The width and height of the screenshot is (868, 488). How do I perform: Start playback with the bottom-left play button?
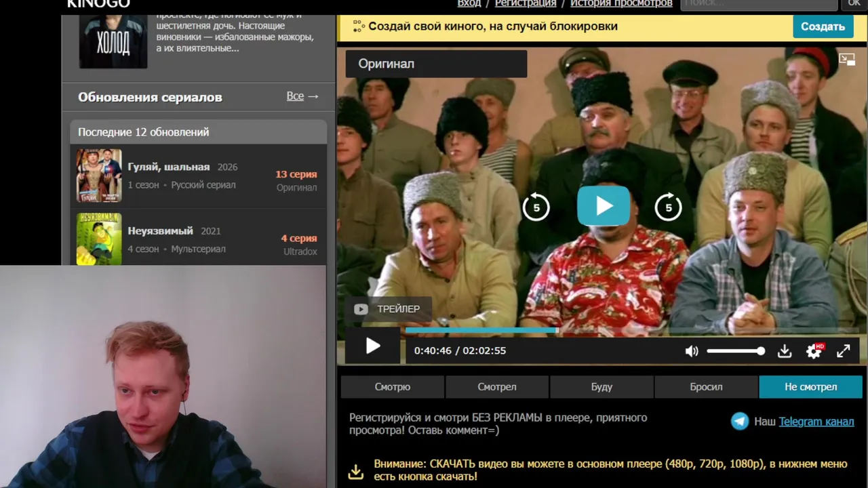pyautogui.click(x=373, y=346)
